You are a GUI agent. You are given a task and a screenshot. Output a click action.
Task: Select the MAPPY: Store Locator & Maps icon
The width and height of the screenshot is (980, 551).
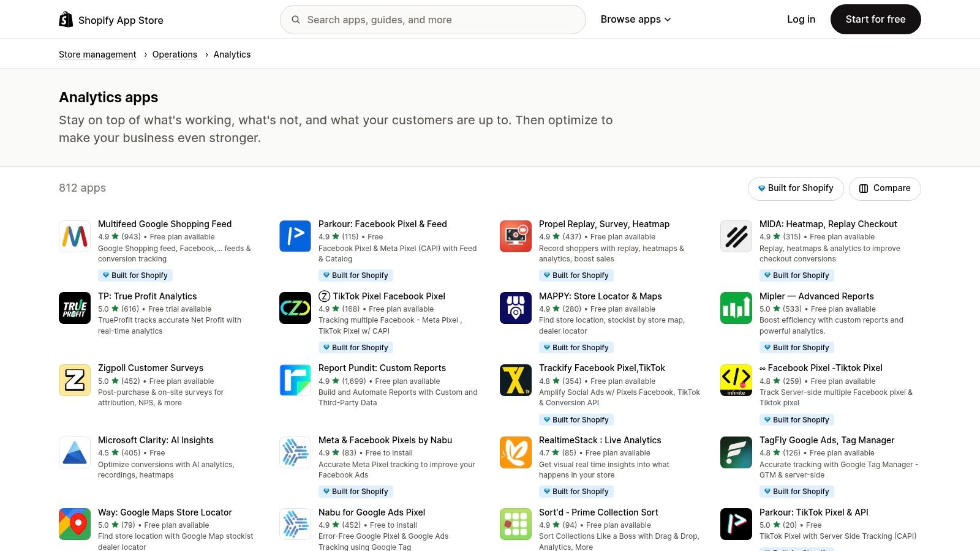[515, 308]
